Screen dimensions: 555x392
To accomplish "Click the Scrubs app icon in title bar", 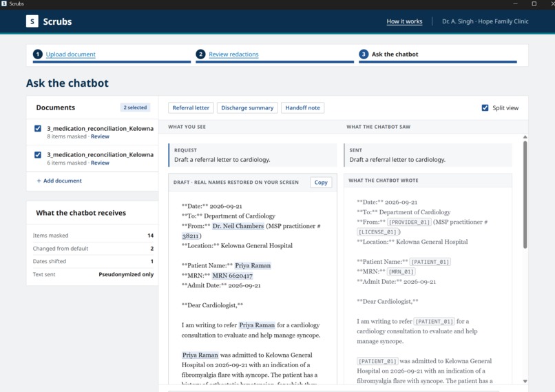I will (4, 3).
